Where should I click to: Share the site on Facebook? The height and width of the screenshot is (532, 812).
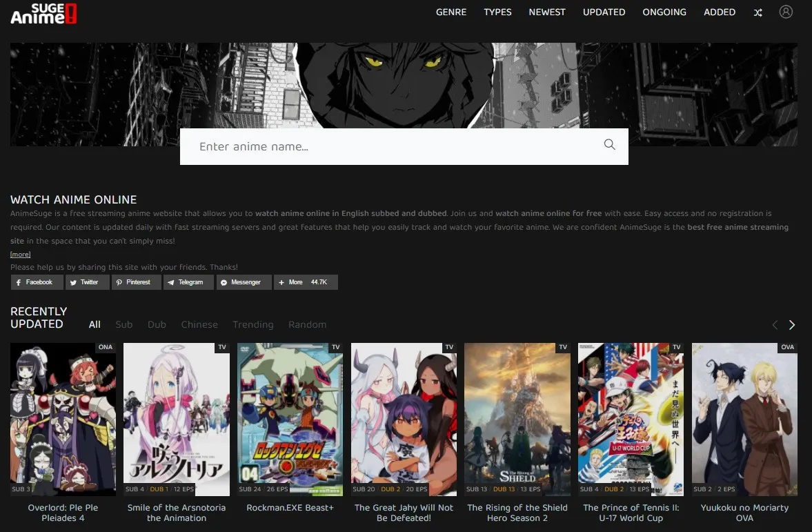point(37,282)
